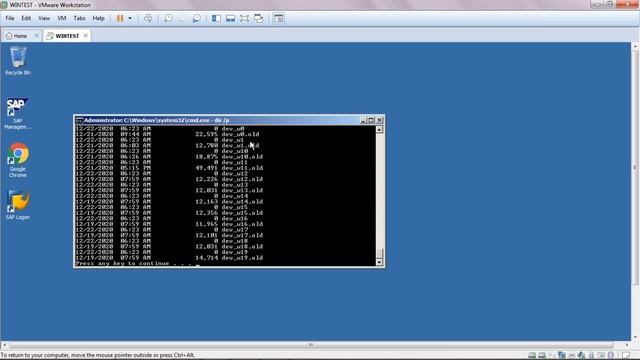Enter full screen mode from toolbar

point(244,18)
